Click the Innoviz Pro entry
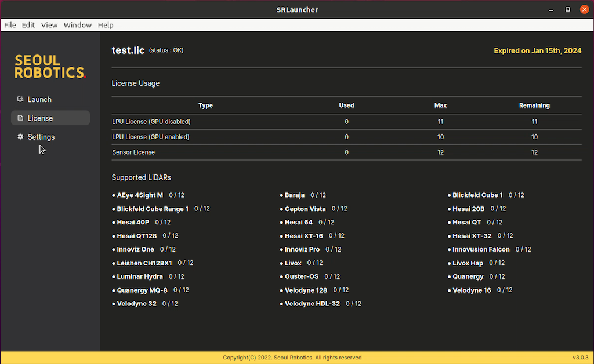This screenshot has height=364, width=594. [310, 250]
